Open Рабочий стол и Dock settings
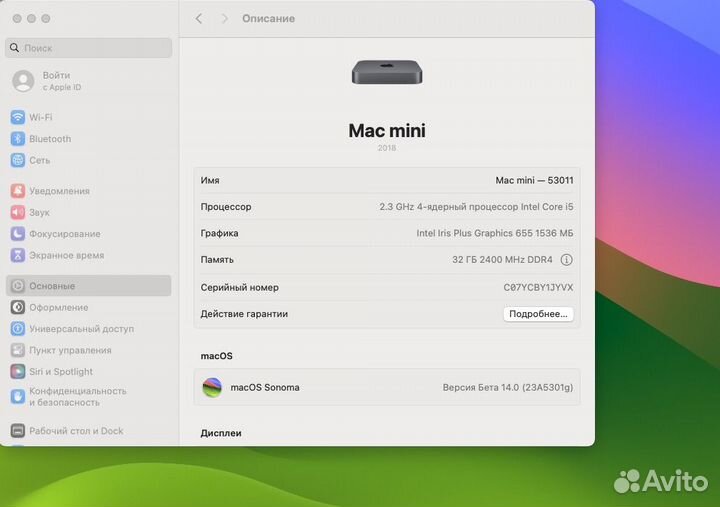 89,431
